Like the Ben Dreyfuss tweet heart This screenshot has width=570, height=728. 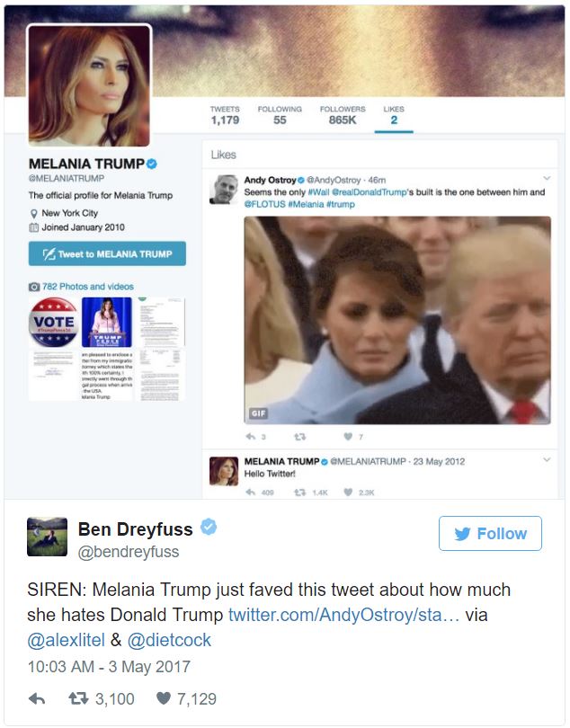click(x=164, y=698)
